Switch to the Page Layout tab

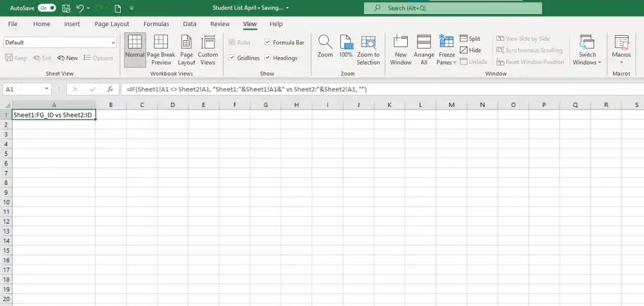[x=112, y=24]
